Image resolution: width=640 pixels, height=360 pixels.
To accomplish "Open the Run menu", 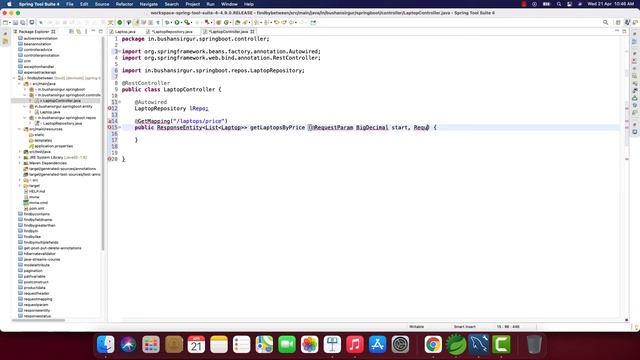I will tap(211, 4).
